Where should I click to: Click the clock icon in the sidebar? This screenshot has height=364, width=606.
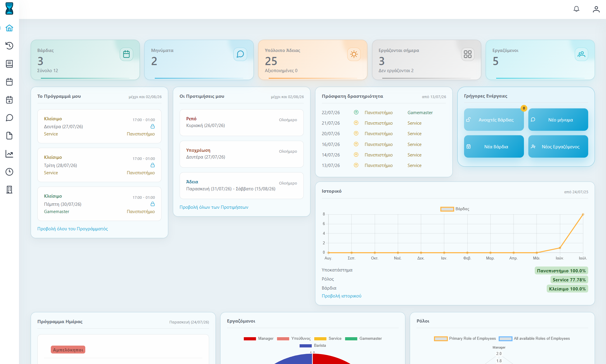pyautogui.click(x=9, y=172)
